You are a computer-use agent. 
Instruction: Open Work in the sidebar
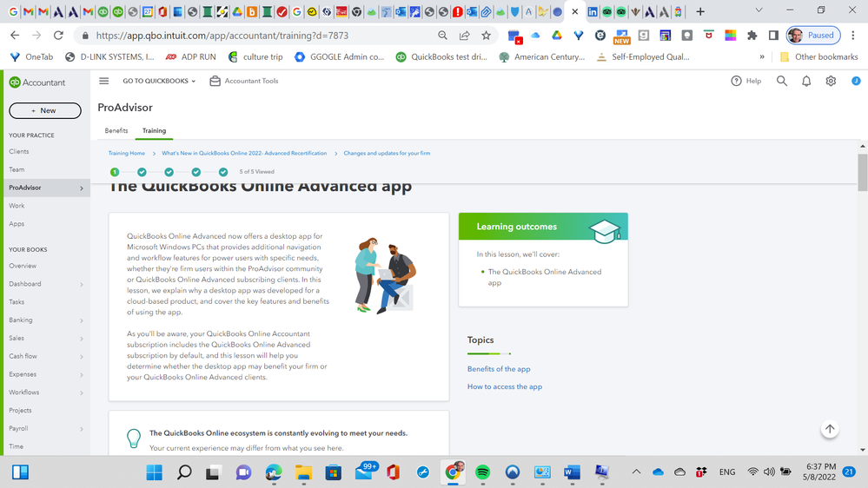(17, 205)
